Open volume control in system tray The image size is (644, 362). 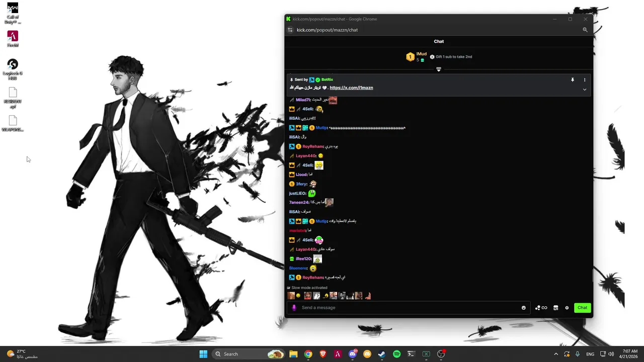(611, 354)
